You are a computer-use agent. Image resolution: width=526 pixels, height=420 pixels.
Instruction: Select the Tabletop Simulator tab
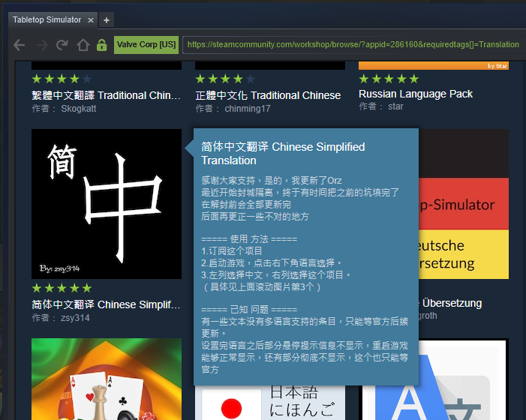pos(53,19)
